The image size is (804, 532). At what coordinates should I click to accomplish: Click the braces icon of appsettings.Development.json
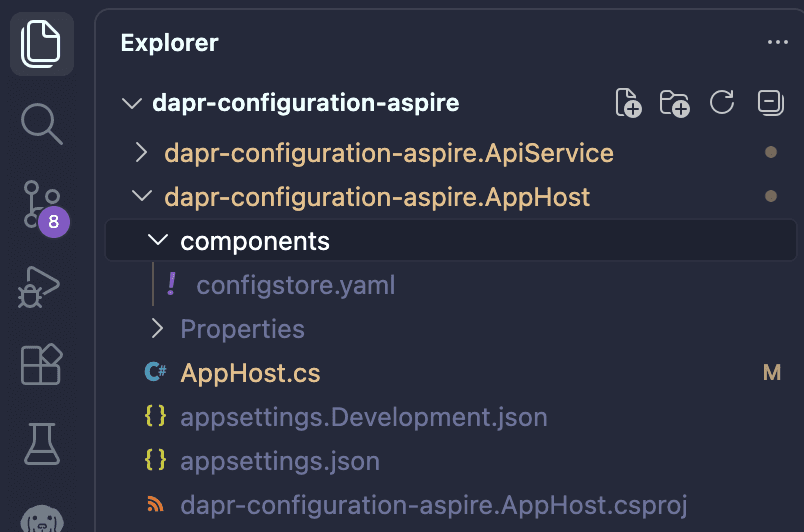point(155,416)
